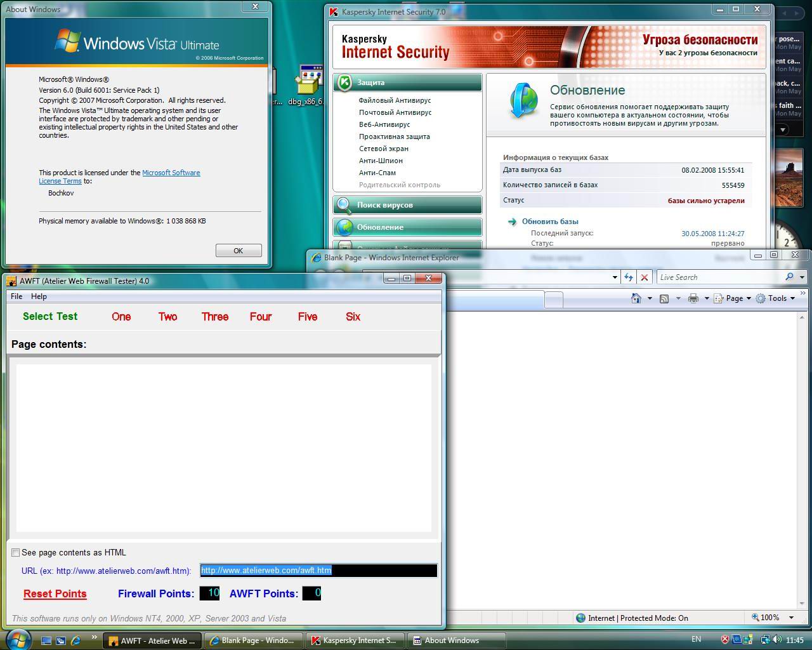Screen dimensions: 812x650
Task: Click the Kaspersky shield icon beside Защита
Action: tap(344, 83)
